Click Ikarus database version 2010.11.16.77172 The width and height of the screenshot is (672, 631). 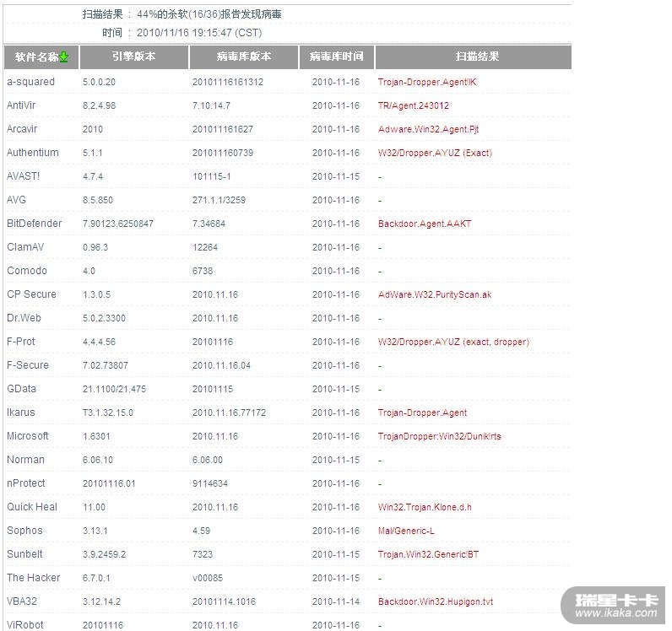(x=229, y=413)
